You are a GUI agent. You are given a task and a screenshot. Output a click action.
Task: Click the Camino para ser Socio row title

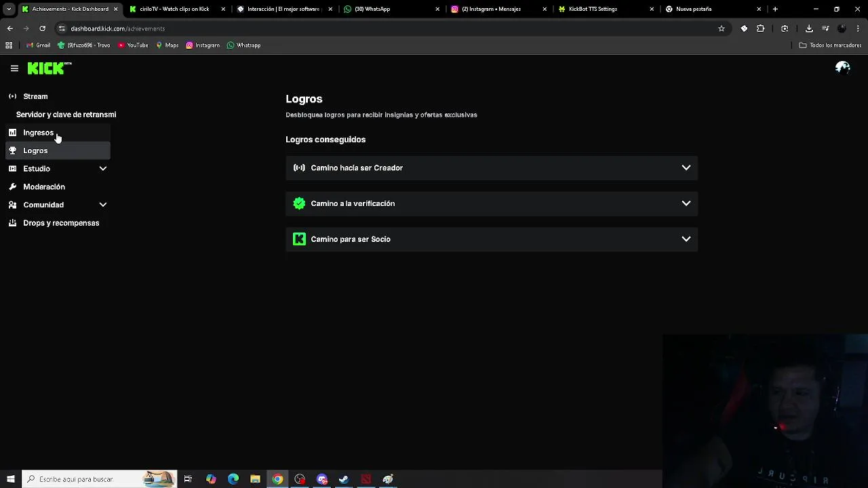351,239
